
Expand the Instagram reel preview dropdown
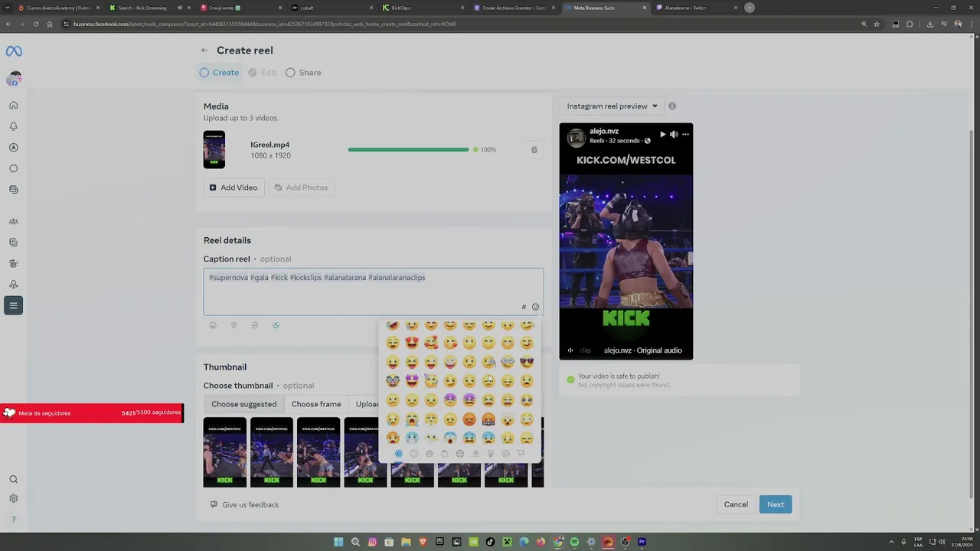click(612, 106)
